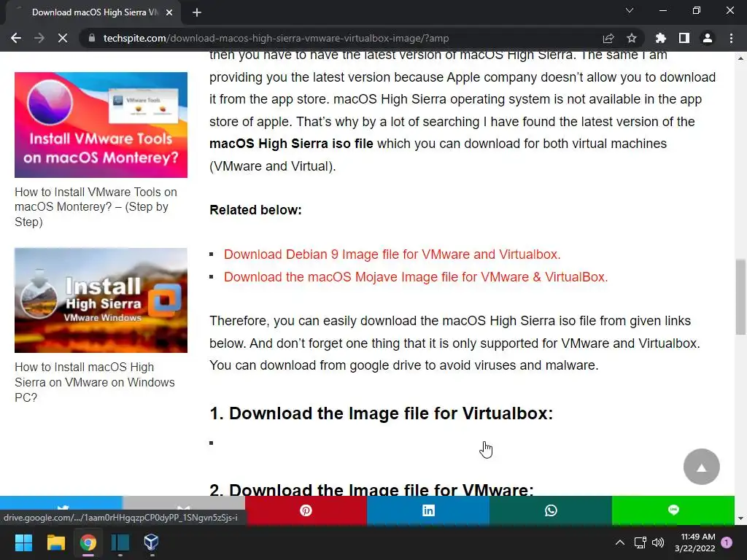The width and height of the screenshot is (747, 560).
Task: Expand the tab search chevron
Action: [630, 10]
